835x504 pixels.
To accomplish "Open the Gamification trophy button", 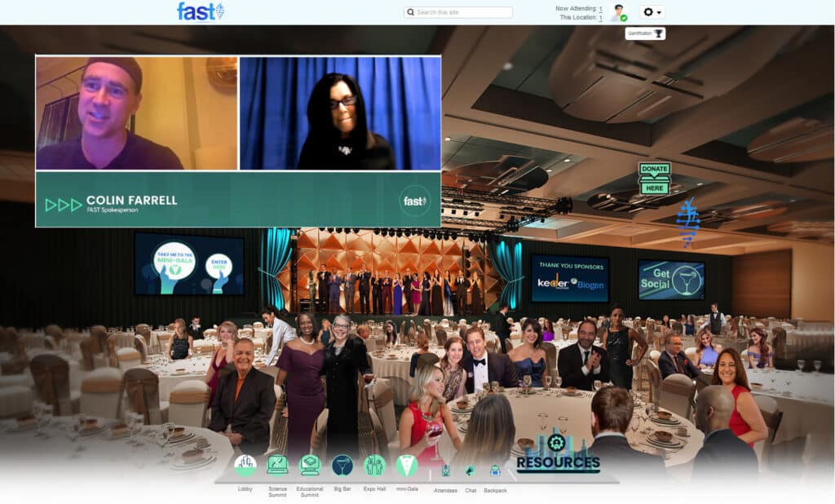I will click(646, 33).
